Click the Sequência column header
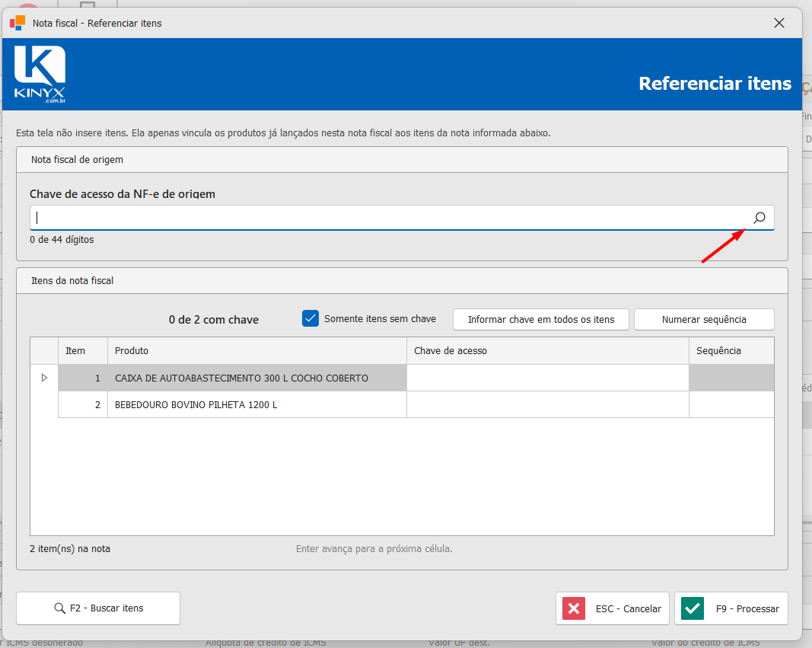 [731, 351]
